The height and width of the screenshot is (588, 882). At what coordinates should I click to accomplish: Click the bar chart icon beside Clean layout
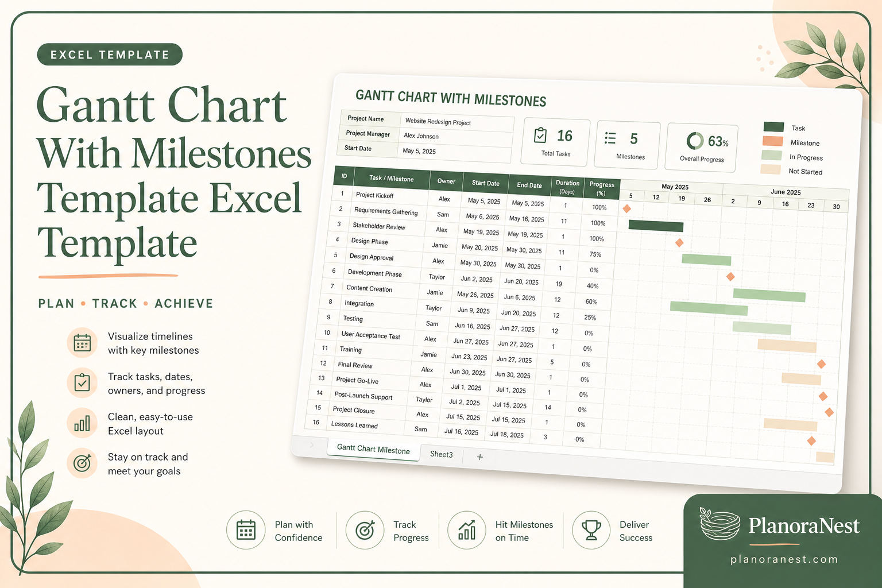tap(82, 423)
